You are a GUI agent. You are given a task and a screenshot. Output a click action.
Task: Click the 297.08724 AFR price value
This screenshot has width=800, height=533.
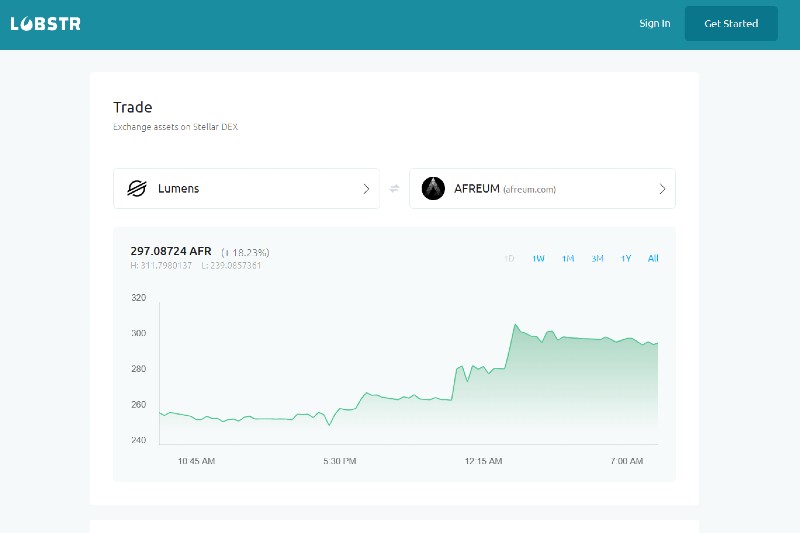(x=171, y=251)
